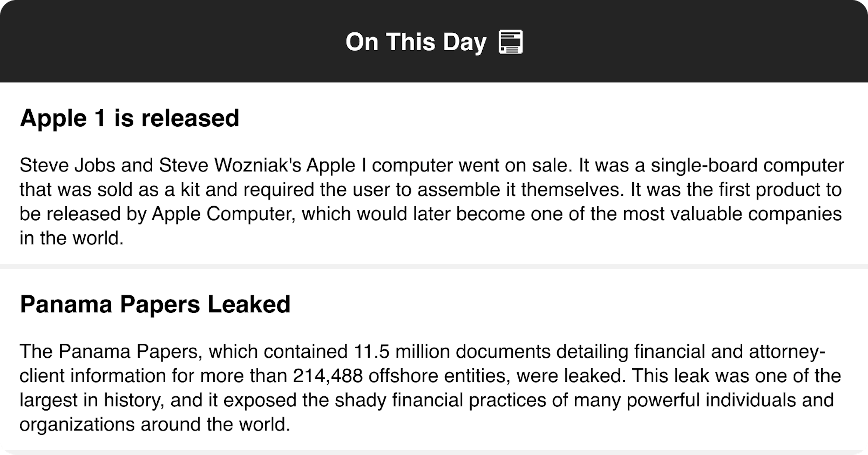
Task: Click the gray divider between the two stories
Action: point(434,266)
